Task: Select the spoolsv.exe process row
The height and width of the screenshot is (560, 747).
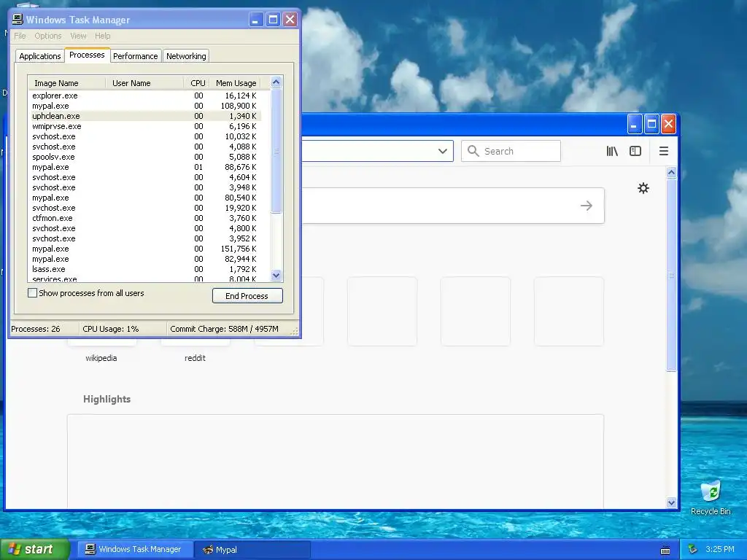Action: point(144,157)
